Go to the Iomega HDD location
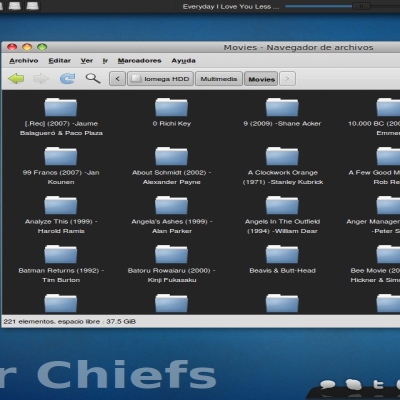This screenshot has height=400, width=400. point(160,79)
